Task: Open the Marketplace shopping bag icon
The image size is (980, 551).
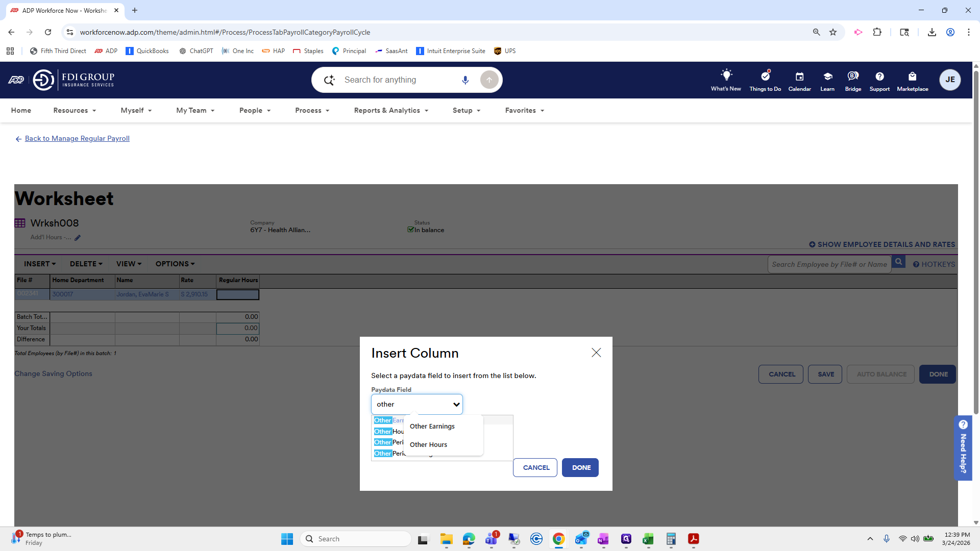Action: point(912,77)
